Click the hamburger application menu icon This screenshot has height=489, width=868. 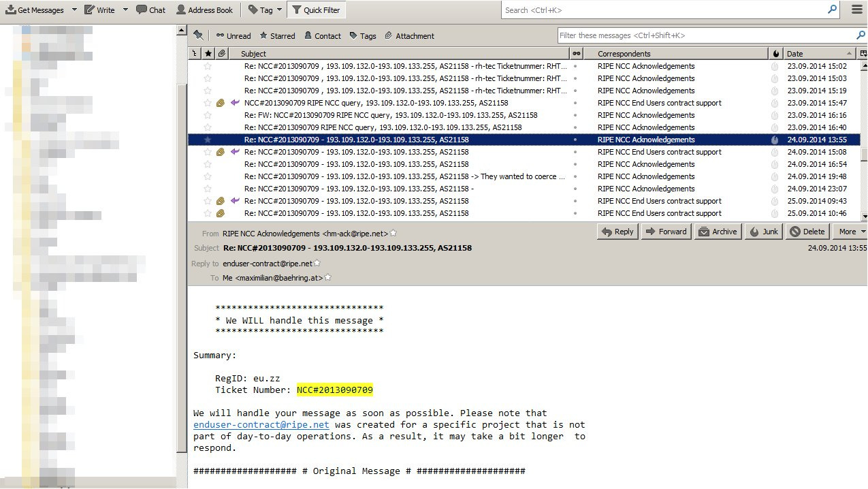[856, 10]
